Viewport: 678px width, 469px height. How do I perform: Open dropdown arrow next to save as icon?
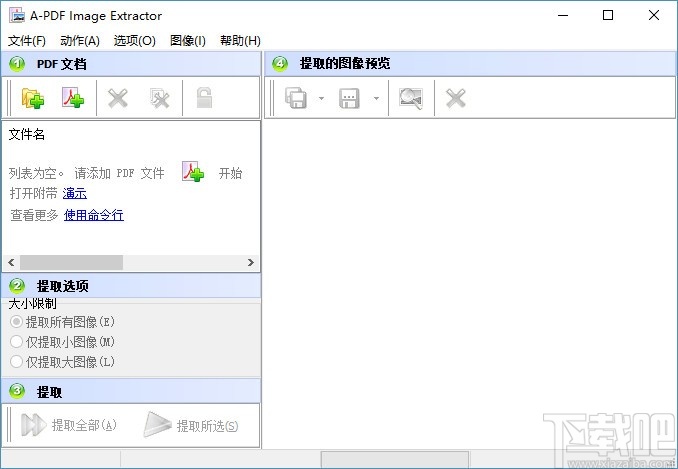pyautogui.click(x=376, y=99)
